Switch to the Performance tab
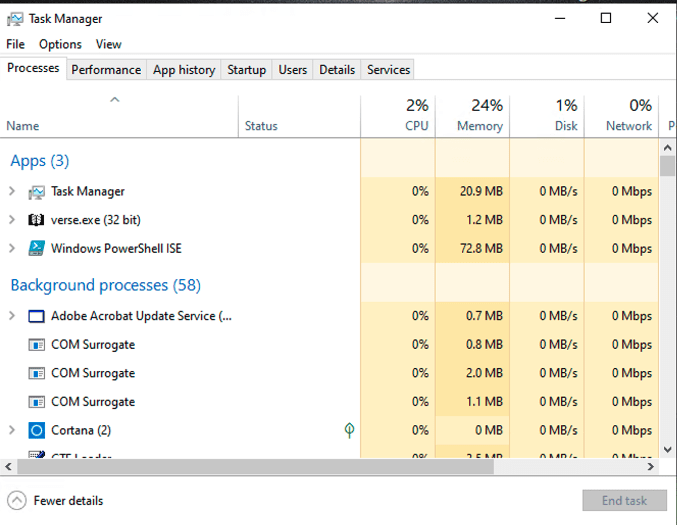The height and width of the screenshot is (525, 677). click(106, 70)
